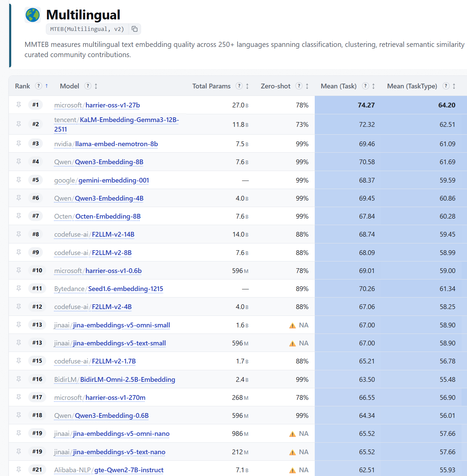The width and height of the screenshot is (467, 476).
Task: Pin the BidirLM-Omni-2.5B-Embedding row
Action: pyautogui.click(x=19, y=379)
